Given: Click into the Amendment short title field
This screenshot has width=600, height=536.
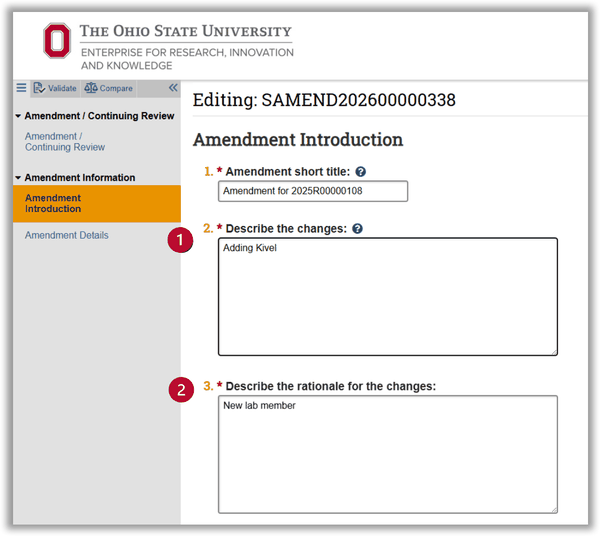Looking at the screenshot, I should pos(313,191).
